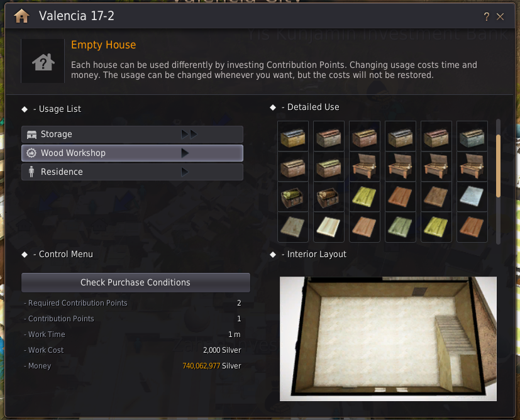
Task: Click the "- Detailed Use" section label
Action: pyautogui.click(x=311, y=107)
